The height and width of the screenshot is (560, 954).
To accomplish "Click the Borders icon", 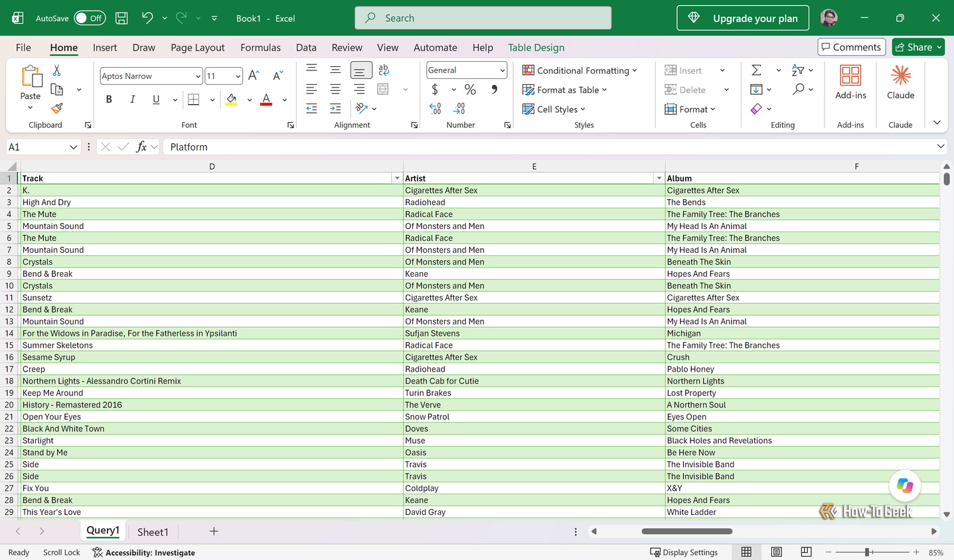I will pyautogui.click(x=194, y=100).
